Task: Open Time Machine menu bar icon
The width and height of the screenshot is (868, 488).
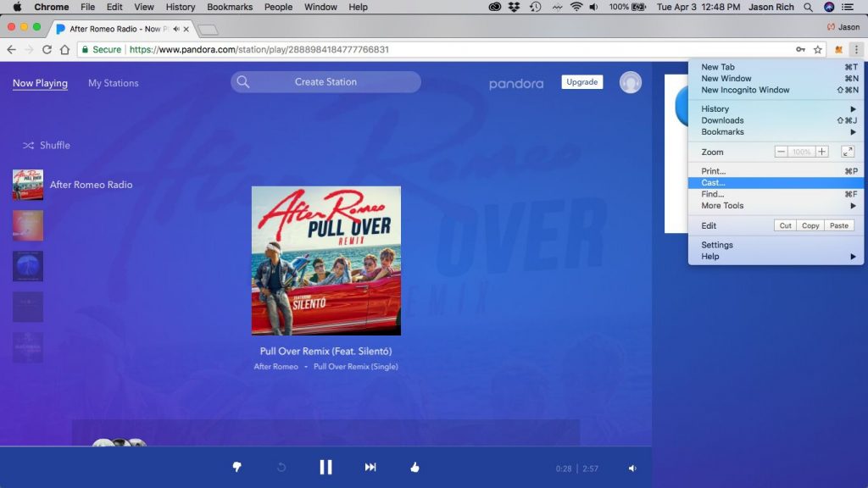Action: (x=536, y=7)
